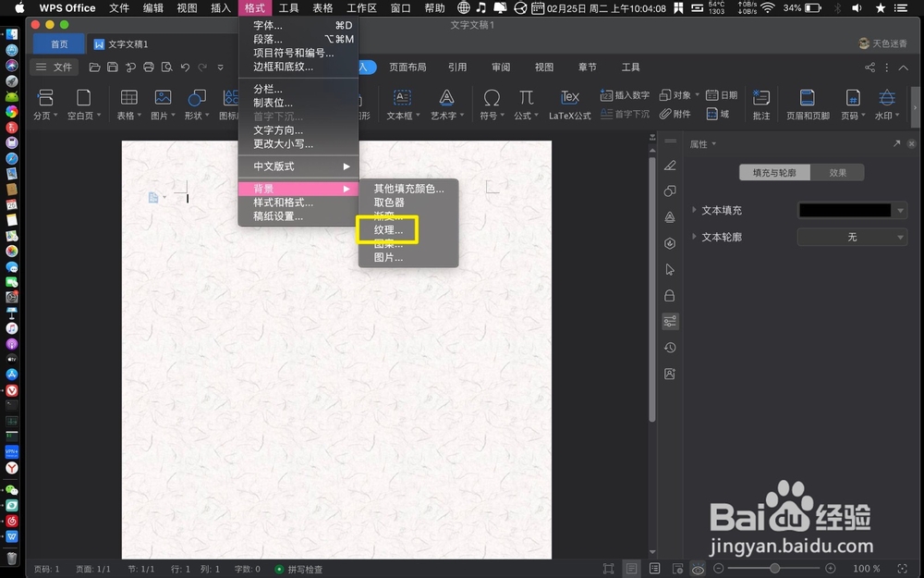Select 纹理... from the background submenu
924x578 pixels.
click(387, 229)
